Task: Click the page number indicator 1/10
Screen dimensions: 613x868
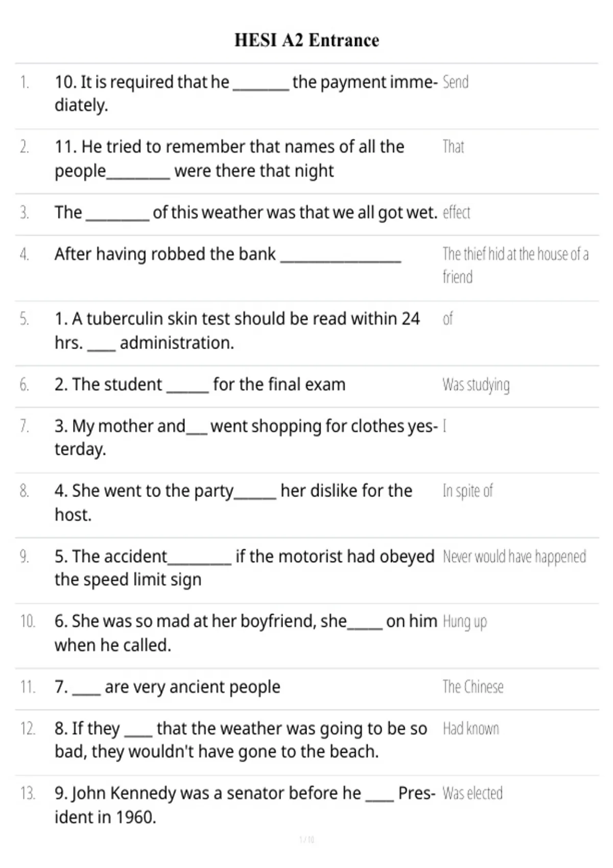Action: click(x=306, y=839)
